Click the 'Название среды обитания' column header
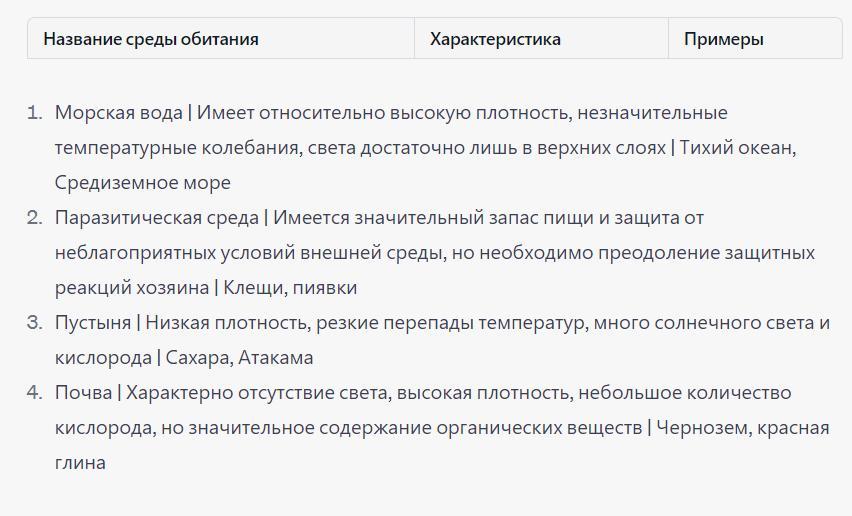852x516 pixels. pos(151,39)
